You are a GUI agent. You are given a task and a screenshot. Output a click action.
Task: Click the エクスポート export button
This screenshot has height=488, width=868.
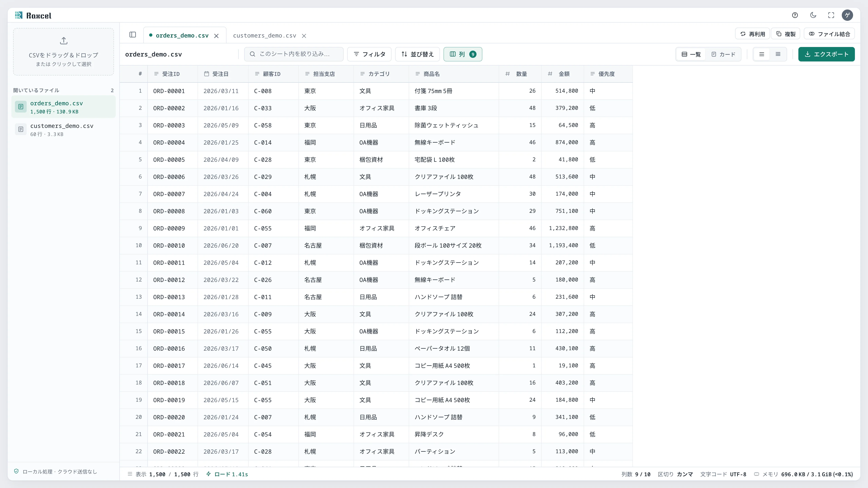(826, 54)
